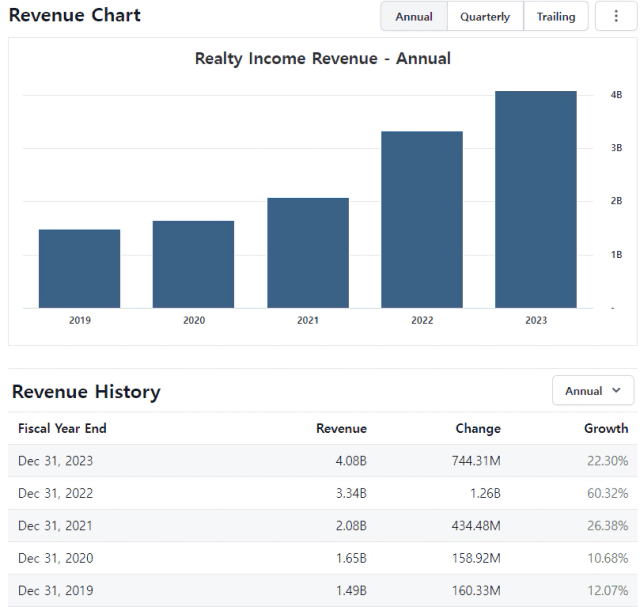Click the 2021 revenue bar

tap(308, 253)
